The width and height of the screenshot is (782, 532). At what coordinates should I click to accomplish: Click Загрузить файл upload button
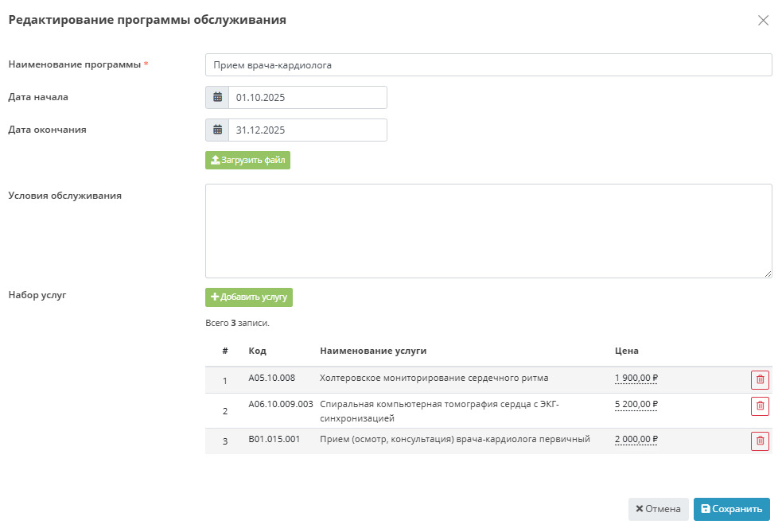click(x=247, y=161)
